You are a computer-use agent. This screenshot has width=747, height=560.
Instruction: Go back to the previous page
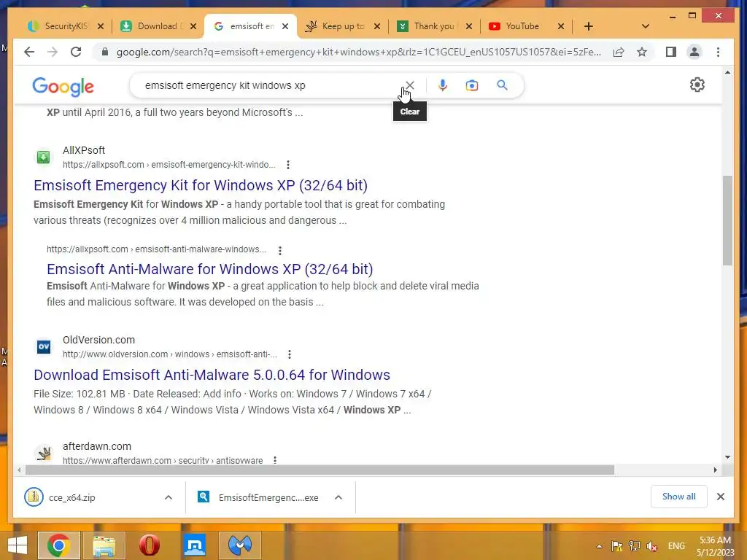[29, 52]
